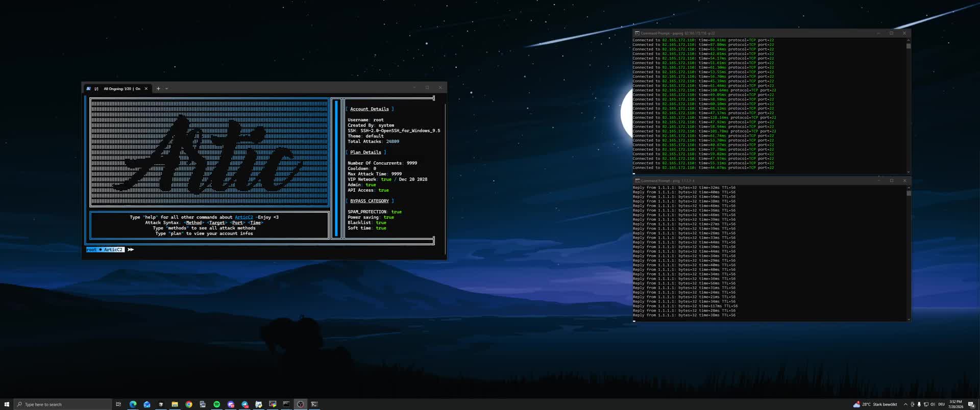The image size is (980, 410).
Task: Expand hidden system tray icons chevron
Action: (905, 404)
